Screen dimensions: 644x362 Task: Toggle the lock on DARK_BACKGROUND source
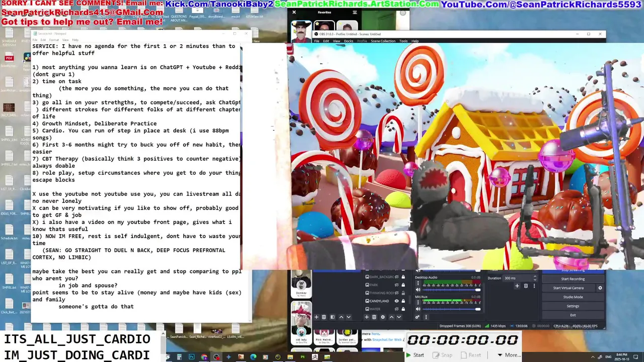403,277
